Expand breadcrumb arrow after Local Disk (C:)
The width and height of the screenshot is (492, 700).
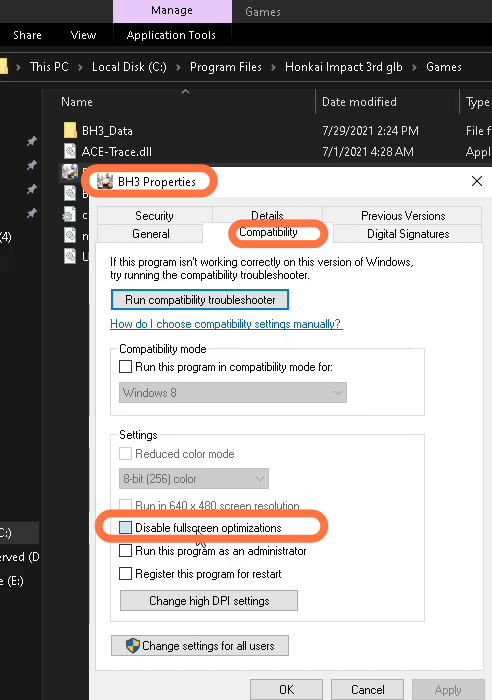[x=178, y=67]
